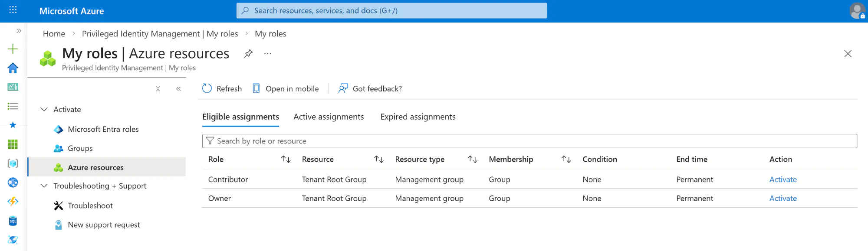The image size is (868, 251).
Task: Open the ellipsis more options menu
Action: (268, 54)
